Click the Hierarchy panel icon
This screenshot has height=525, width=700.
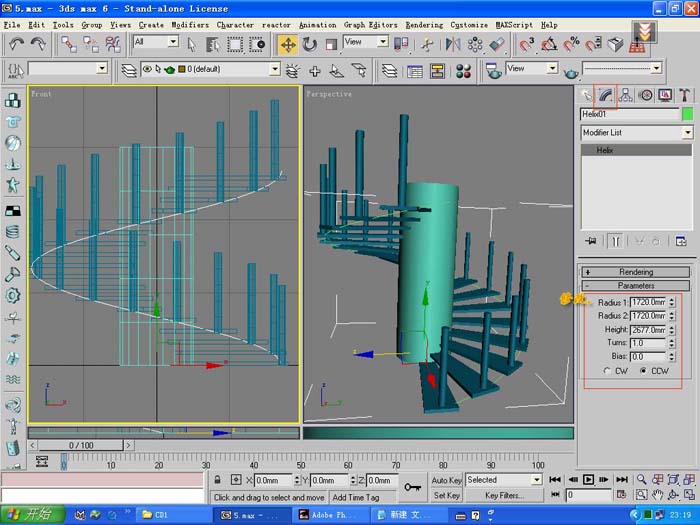click(626, 95)
